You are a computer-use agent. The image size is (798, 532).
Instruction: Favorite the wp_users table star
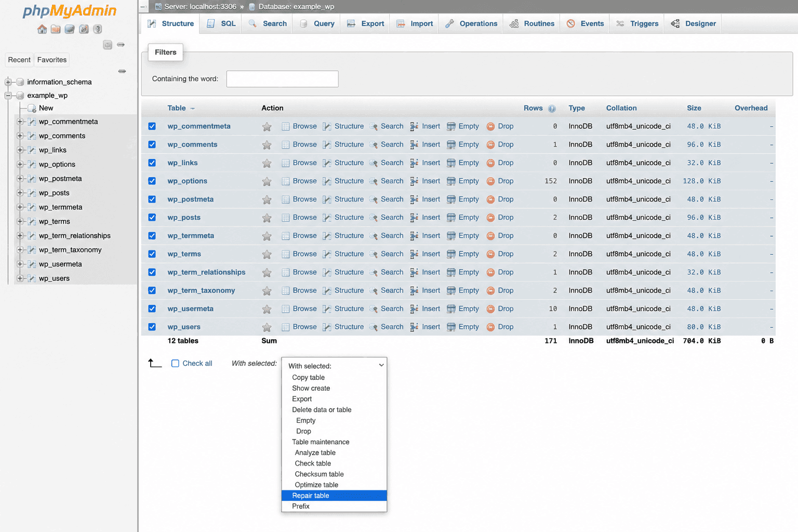[267, 327]
